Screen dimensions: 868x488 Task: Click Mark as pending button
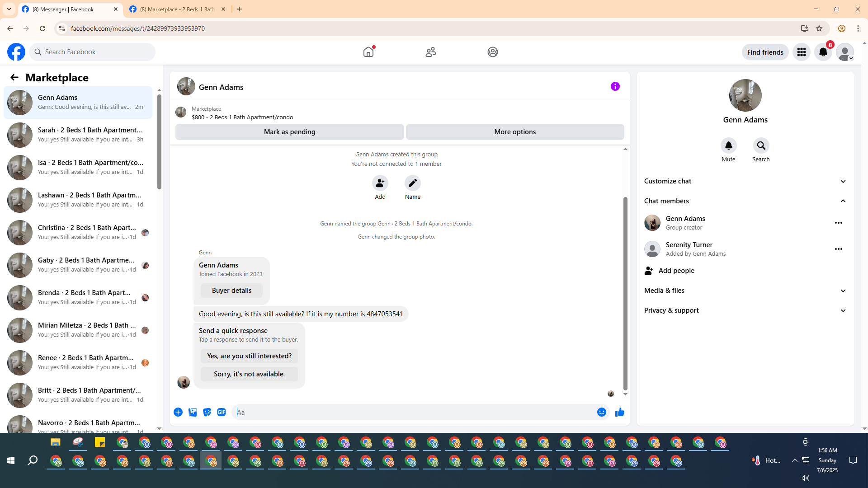(289, 132)
